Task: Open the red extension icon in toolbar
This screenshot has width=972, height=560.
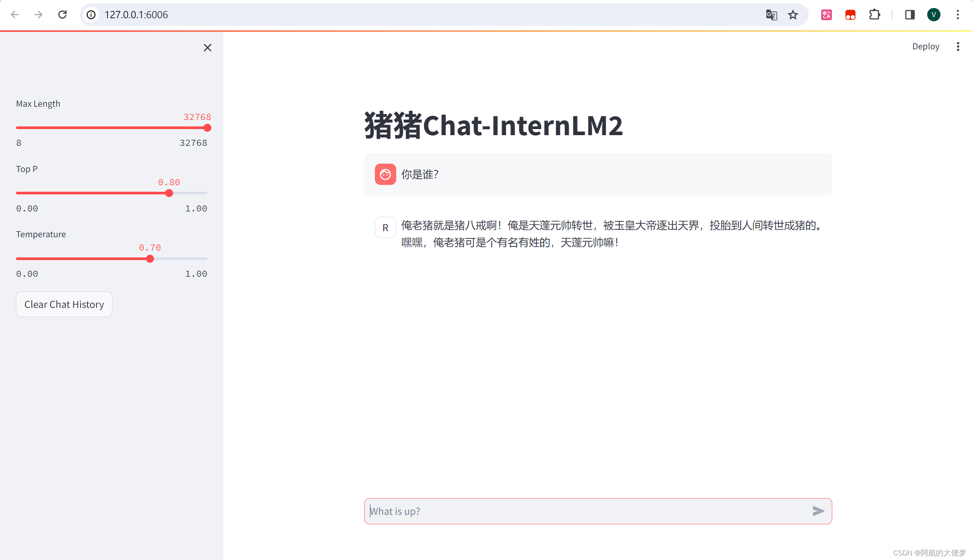Action: click(x=850, y=14)
